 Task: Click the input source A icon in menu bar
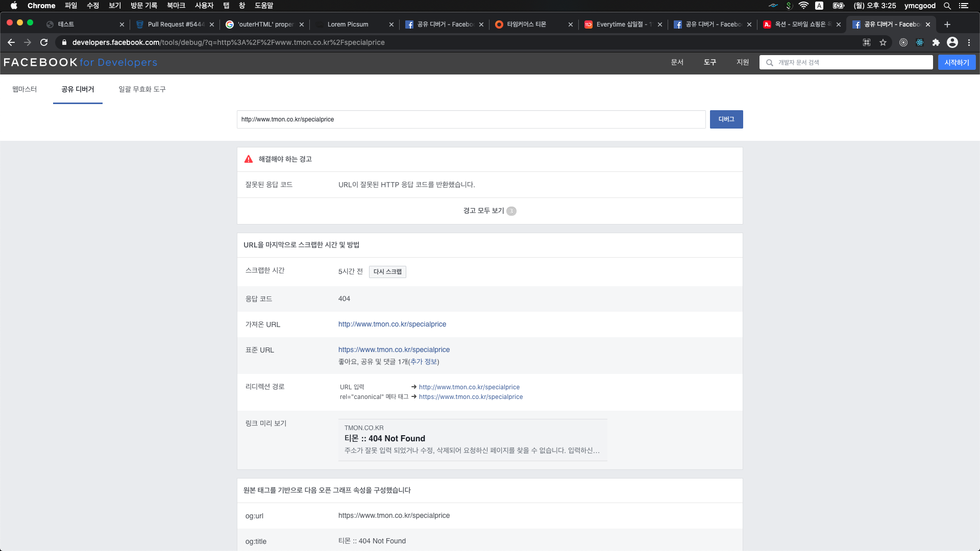[x=819, y=6]
